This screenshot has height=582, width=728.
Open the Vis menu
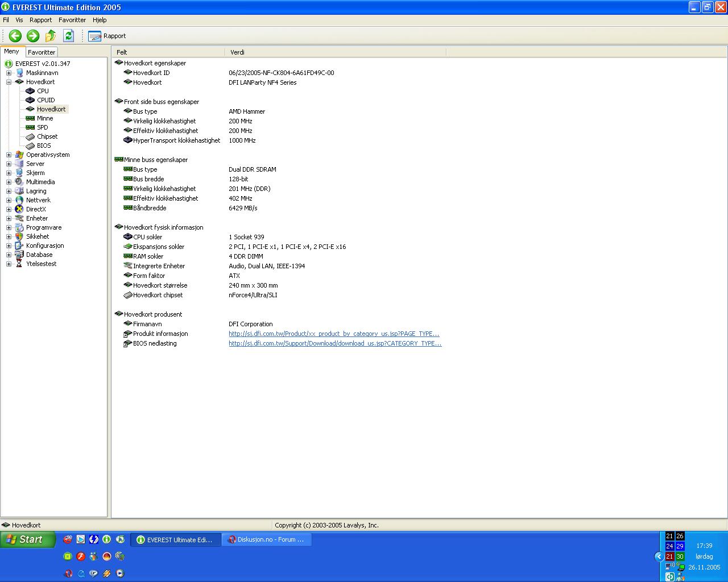[x=19, y=20]
